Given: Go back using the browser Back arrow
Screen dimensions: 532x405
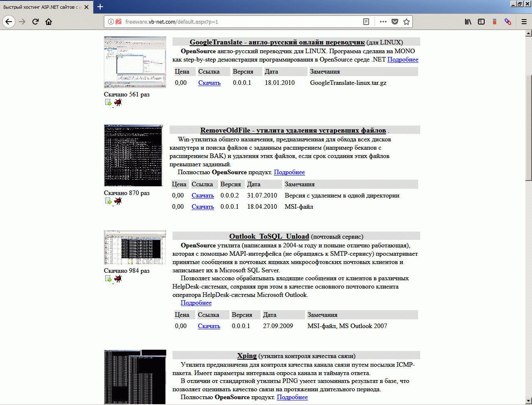Looking at the screenshot, I should point(9,22).
